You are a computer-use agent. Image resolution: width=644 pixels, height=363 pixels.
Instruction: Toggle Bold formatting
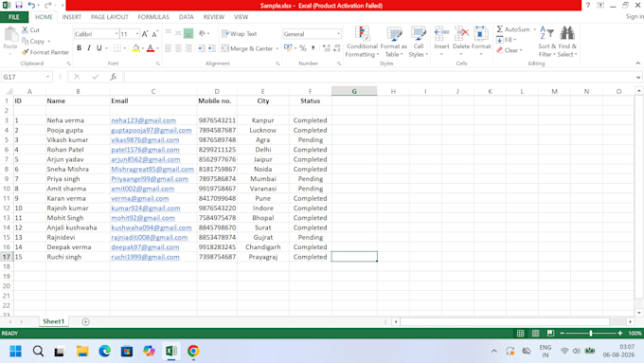click(79, 48)
